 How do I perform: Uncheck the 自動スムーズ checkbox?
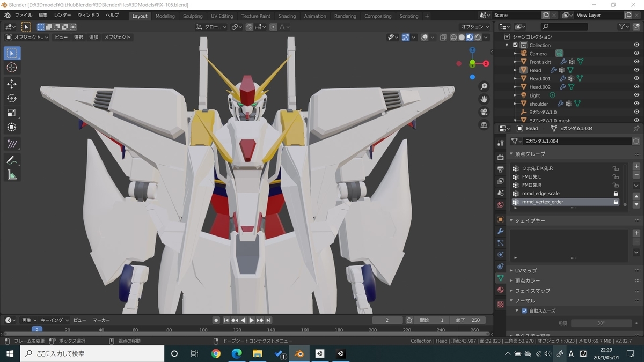click(x=524, y=311)
